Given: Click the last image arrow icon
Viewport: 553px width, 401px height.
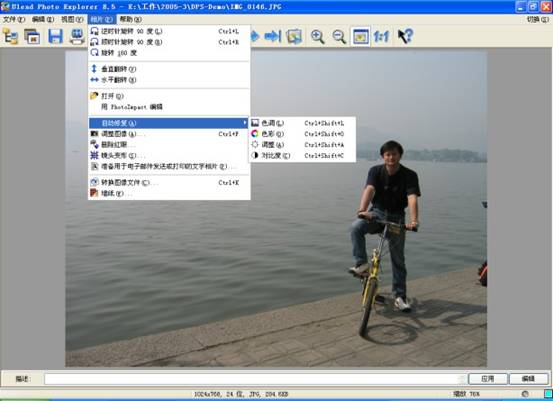Looking at the screenshot, I should 272,36.
